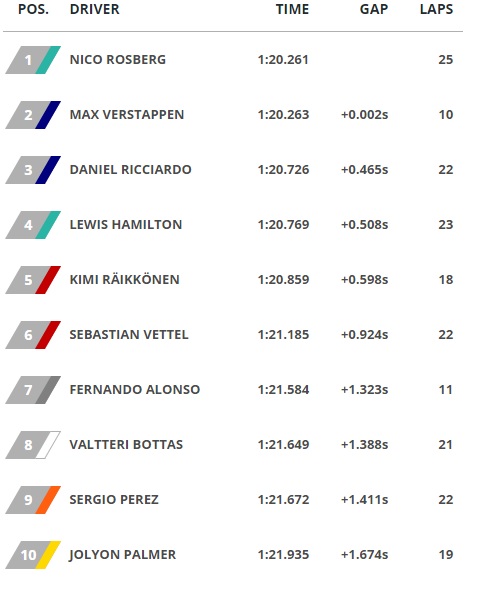478x589 pixels.
Task: Click the LAPS column header
Action: [436, 9]
